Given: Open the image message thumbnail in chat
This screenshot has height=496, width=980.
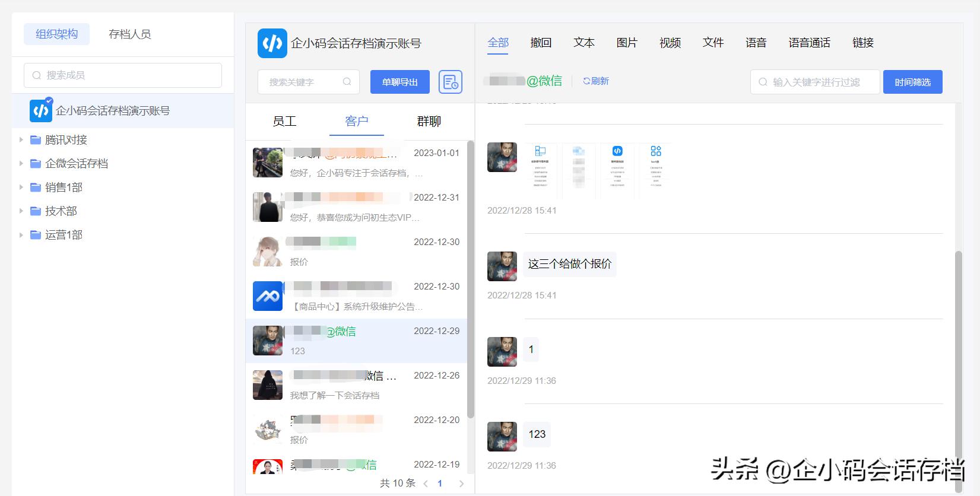Looking at the screenshot, I should tap(598, 170).
